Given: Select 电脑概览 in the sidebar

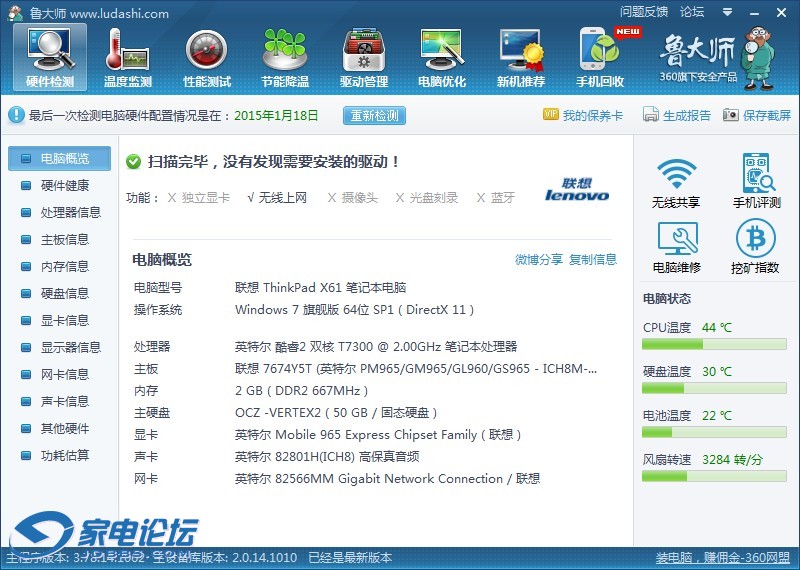Looking at the screenshot, I should pos(59,158).
